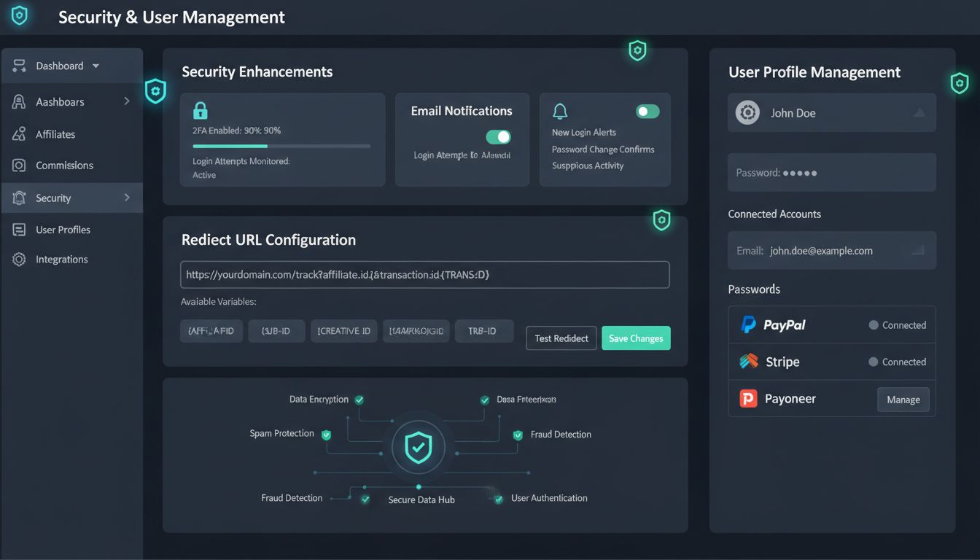
Task: Click the User Profiles sidebar icon
Action: coord(18,229)
